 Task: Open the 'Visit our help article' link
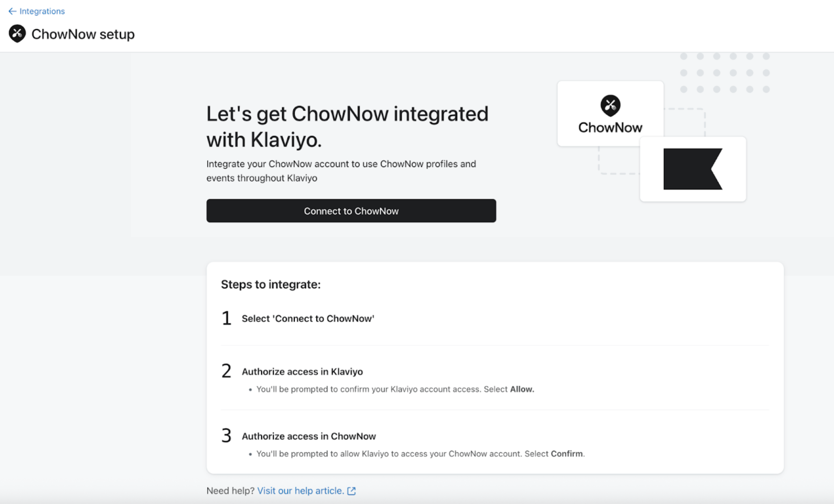300,491
